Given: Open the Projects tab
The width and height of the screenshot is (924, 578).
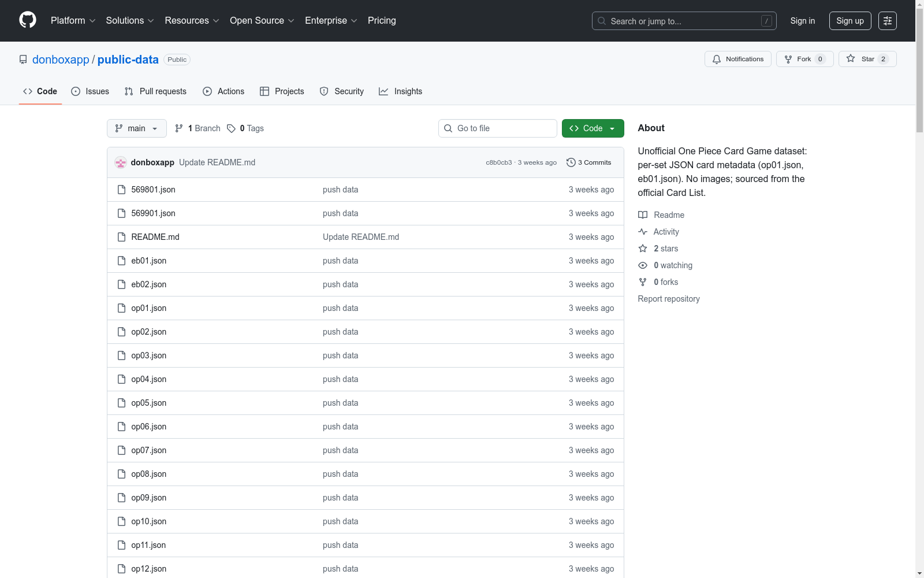Looking at the screenshot, I should 282,91.
